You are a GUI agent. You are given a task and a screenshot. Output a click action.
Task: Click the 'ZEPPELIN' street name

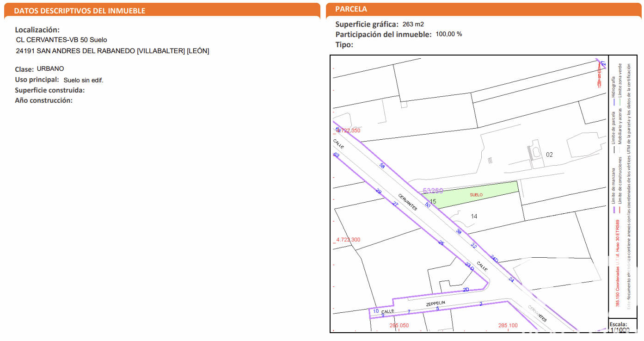pyautogui.click(x=435, y=304)
